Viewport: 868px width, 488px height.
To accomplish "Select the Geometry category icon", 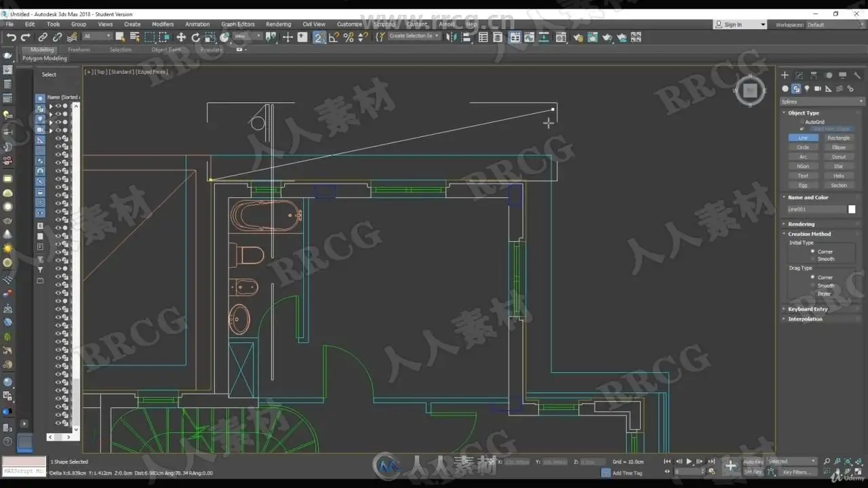I will click(785, 89).
